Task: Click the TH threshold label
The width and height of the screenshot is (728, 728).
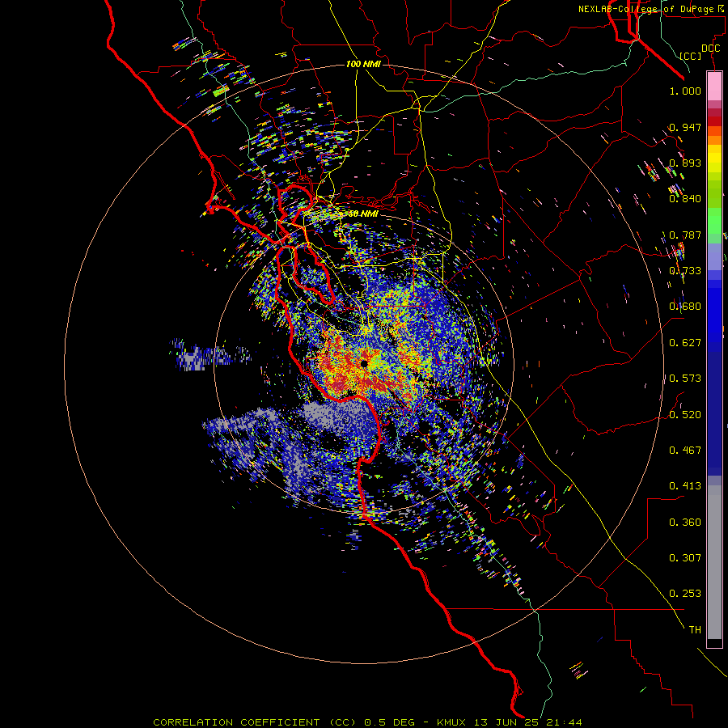Action: [695, 630]
